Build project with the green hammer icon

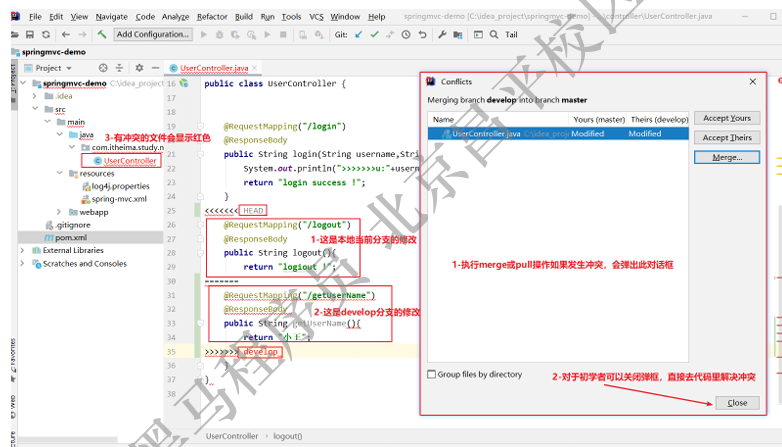coord(102,34)
